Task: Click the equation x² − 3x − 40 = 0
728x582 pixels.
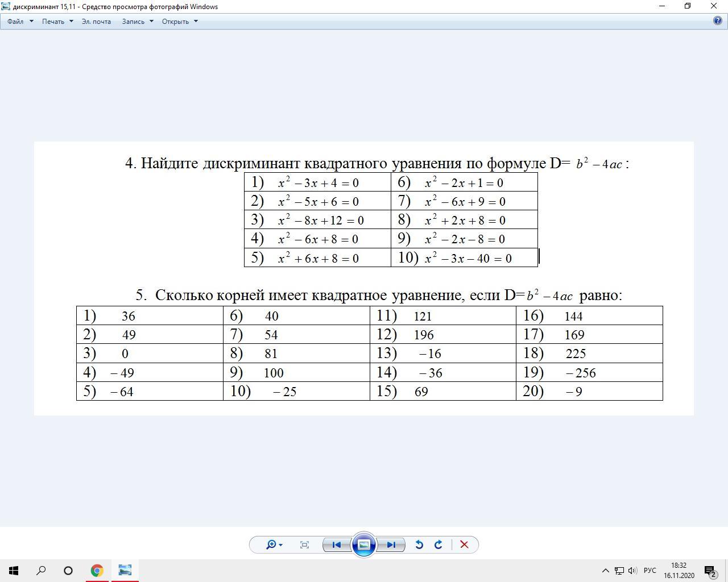Action: pyautogui.click(x=468, y=259)
